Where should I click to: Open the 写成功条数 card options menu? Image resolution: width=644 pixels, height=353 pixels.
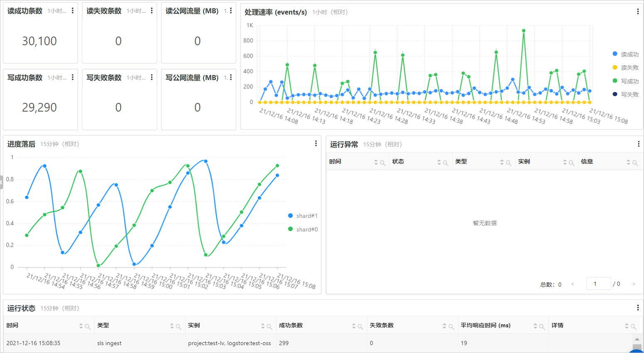73,77
